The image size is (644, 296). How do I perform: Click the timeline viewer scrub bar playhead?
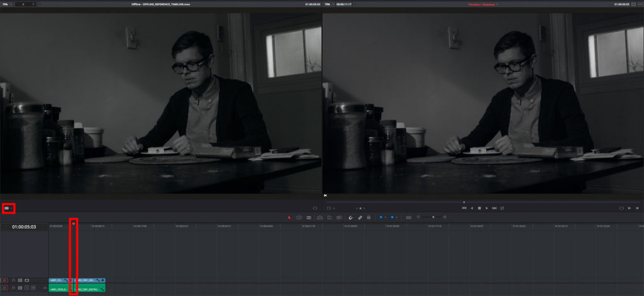(x=464, y=202)
